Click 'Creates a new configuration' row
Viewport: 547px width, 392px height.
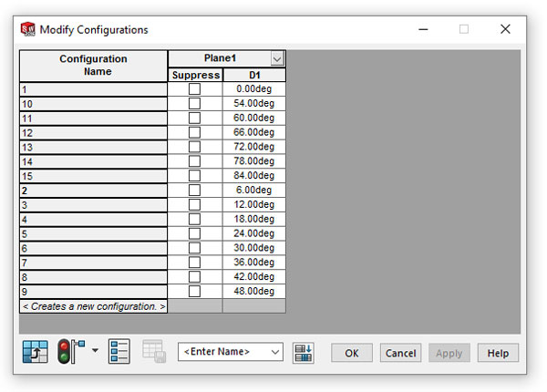click(x=94, y=306)
